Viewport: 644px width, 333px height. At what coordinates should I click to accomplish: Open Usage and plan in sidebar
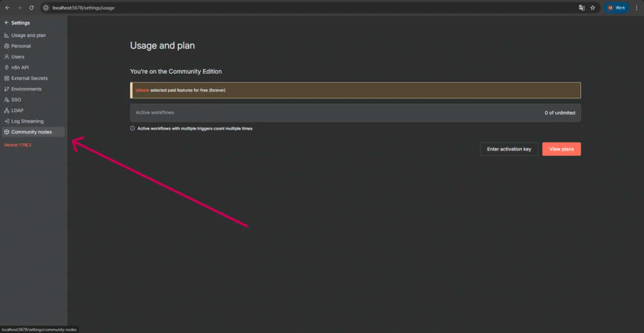point(28,35)
